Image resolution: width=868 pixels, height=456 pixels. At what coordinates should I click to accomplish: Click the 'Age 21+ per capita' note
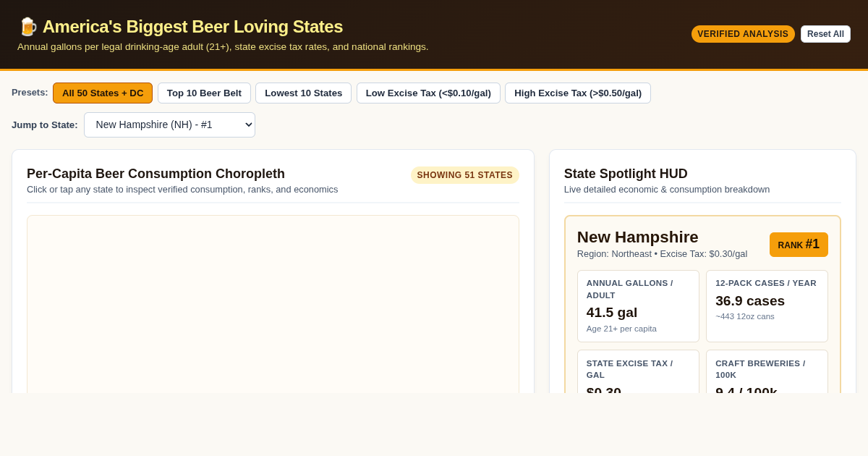[x=621, y=329]
